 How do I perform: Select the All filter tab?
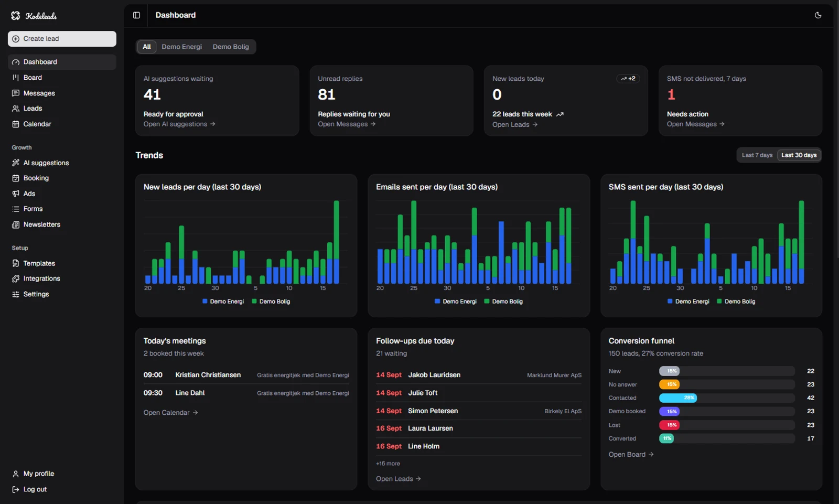(x=147, y=47)
